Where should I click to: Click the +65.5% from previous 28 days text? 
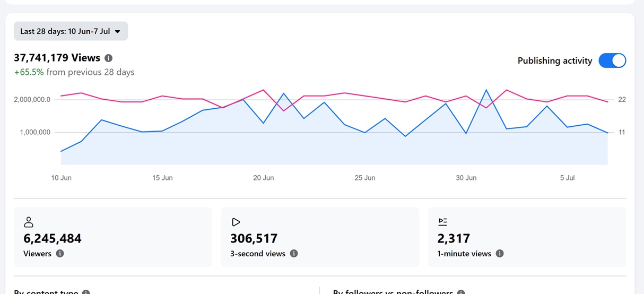pos(74,72)
